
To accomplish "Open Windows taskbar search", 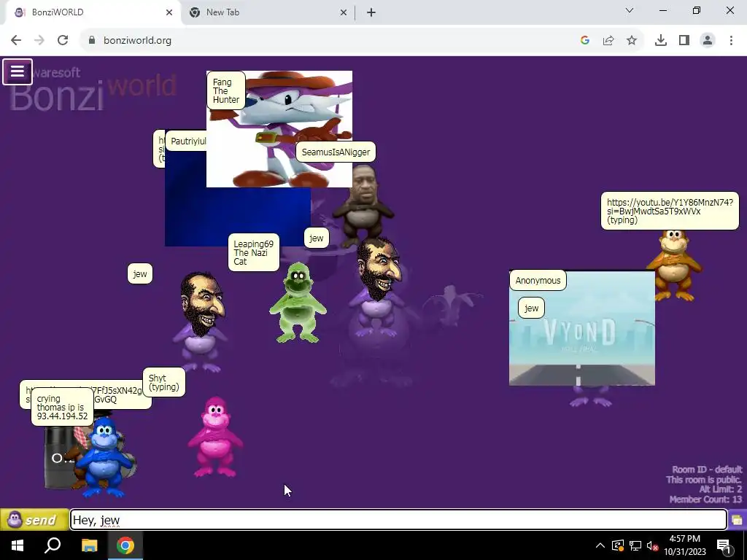I will [x=53, y=545].
